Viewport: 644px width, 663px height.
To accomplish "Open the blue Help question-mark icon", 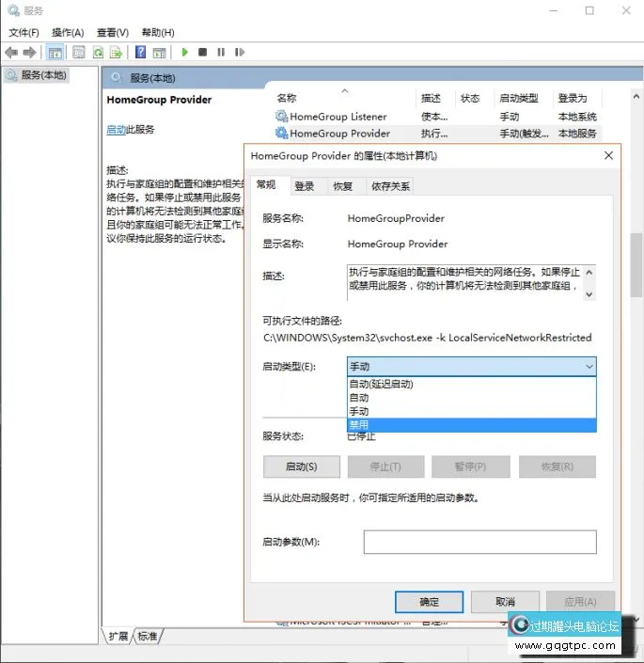I will click(x=140, y=52).
